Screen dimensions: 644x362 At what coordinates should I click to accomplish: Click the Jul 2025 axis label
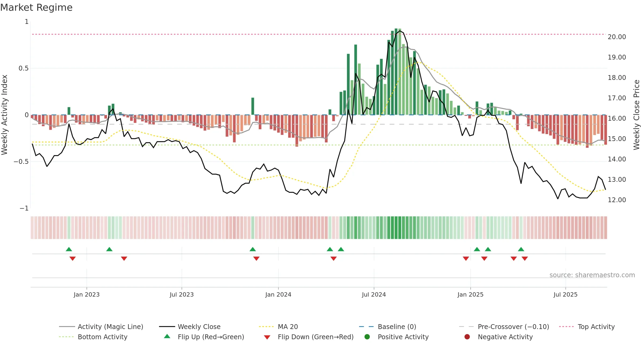coord(565,294)
